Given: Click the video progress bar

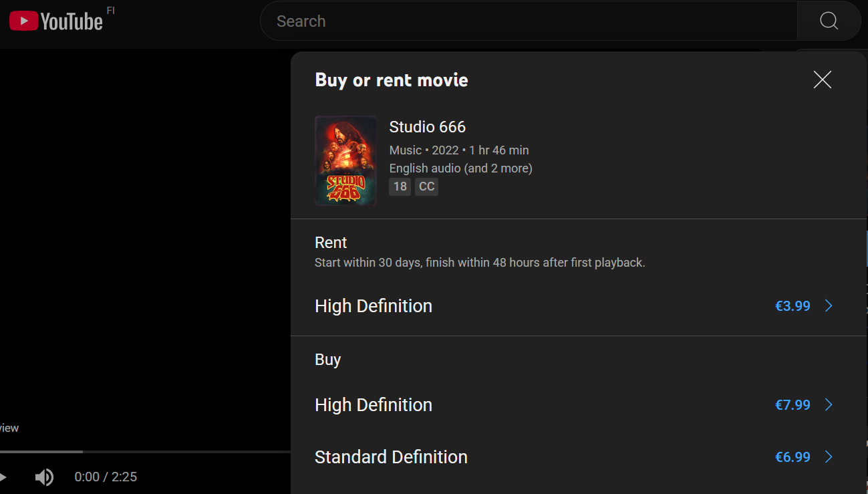Looking at the screenshot, I should (145, 452).
